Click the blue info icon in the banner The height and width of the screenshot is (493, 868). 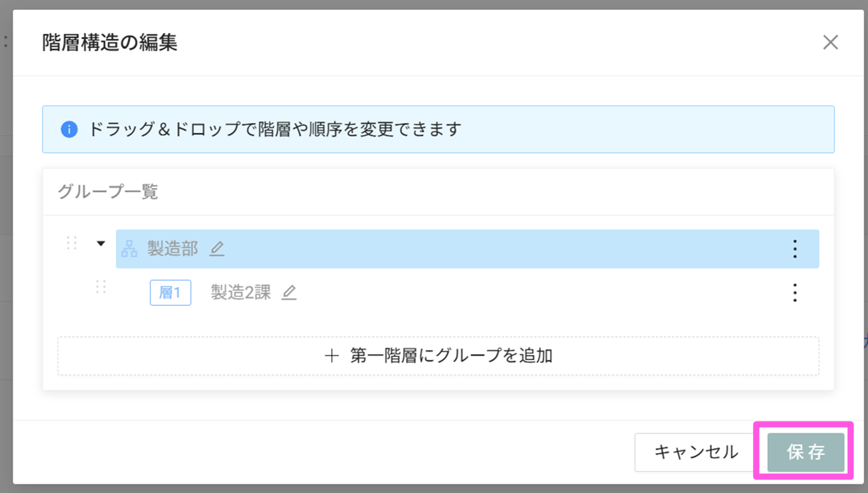[x=69, y=129]
